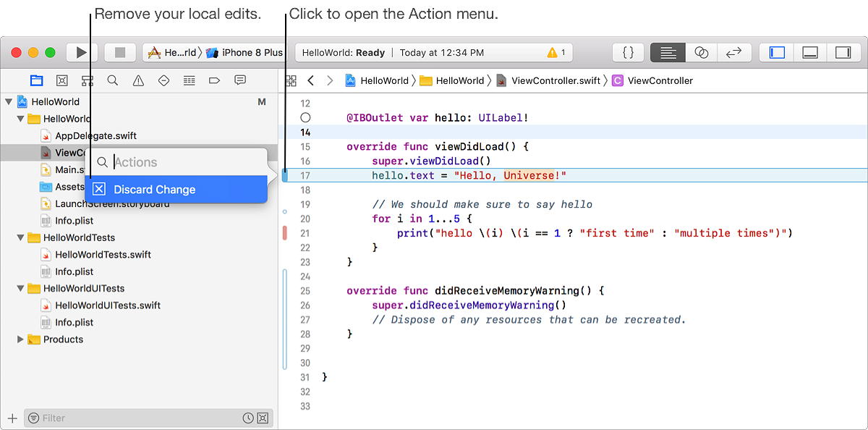Screen dimensions: 868x430
Task: Open the HelloWorld scheme selector
Action: [x=173, y=53]
